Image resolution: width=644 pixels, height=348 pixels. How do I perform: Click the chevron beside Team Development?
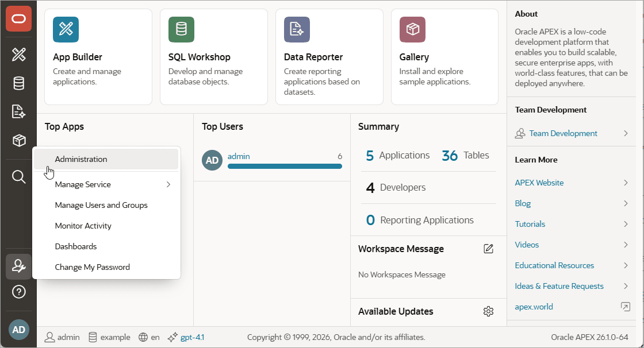tap(626, 133)
